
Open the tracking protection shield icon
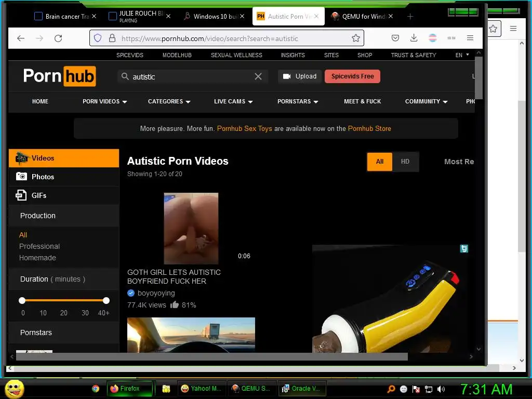click(98, 38)
